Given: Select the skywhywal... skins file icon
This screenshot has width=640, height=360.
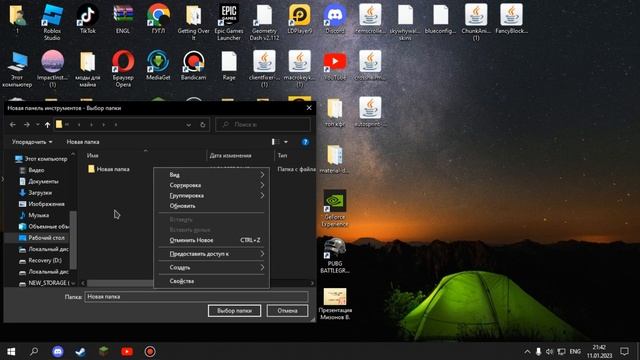Looking at the screenshot, I should [405, 22].
